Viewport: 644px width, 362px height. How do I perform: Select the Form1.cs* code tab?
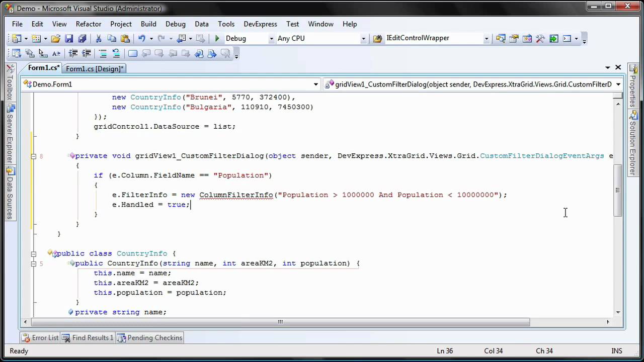point(43,68)
